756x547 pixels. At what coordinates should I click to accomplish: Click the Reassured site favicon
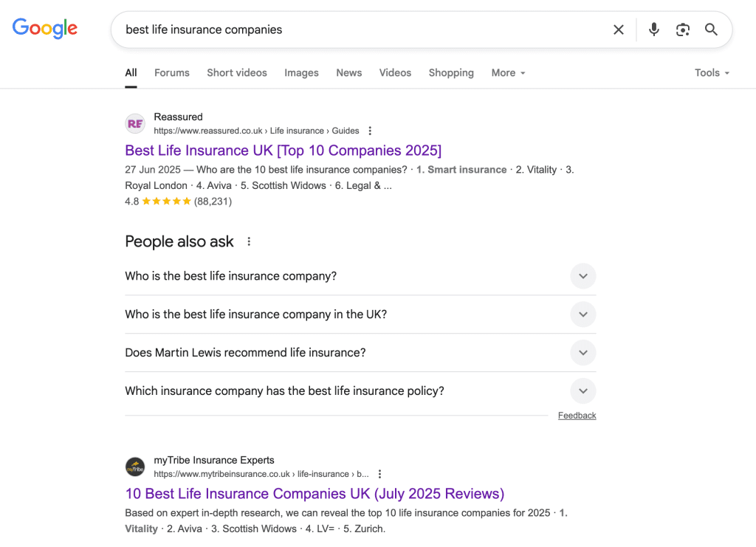(x=135, y=124)
